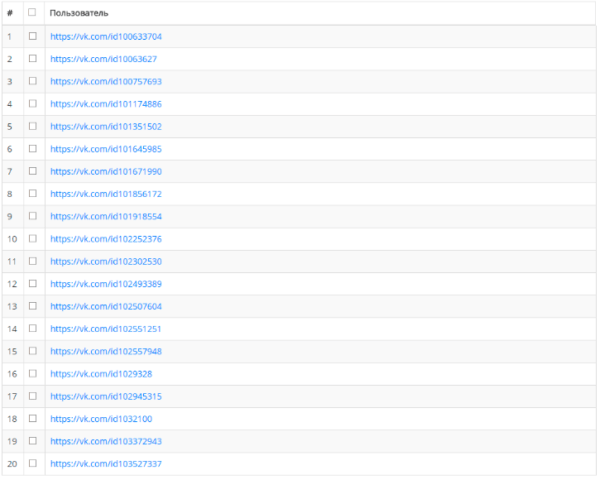Tick the checkbox for row id10063627
600x480 pixels.
[33, 59]
